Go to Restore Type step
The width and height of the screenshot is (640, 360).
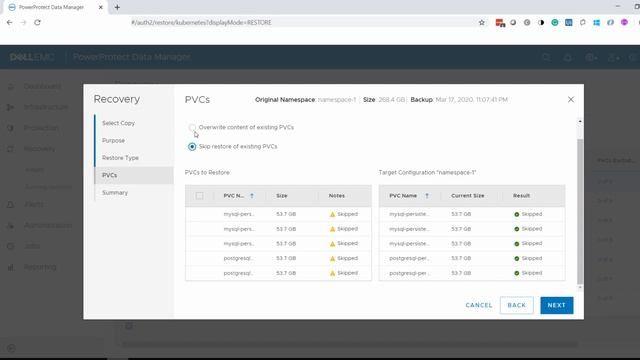pyautogui.click(x=120, y=158)
